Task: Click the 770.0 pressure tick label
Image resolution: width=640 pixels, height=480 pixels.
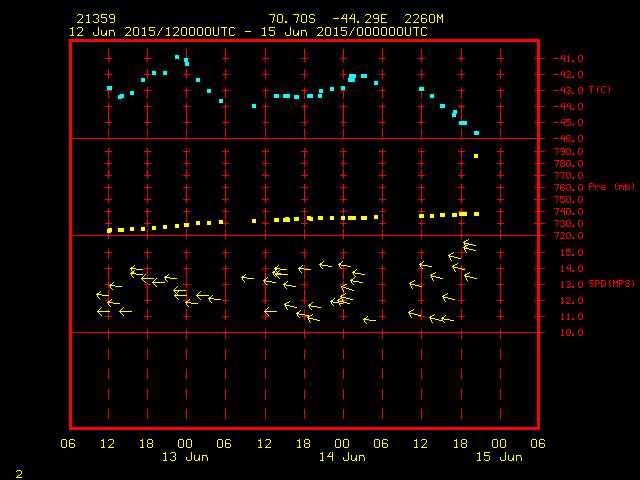Action: tap(569, 176)
